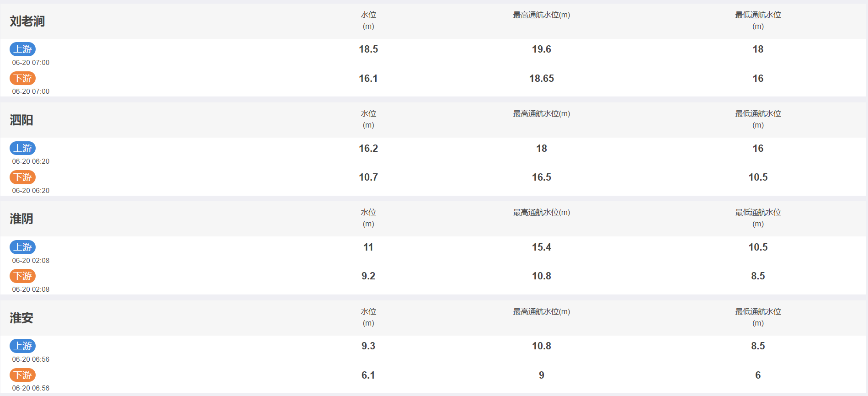
Task: Click 刘老涧 upstream water level 18.5
Action: [x=368, y=49]
